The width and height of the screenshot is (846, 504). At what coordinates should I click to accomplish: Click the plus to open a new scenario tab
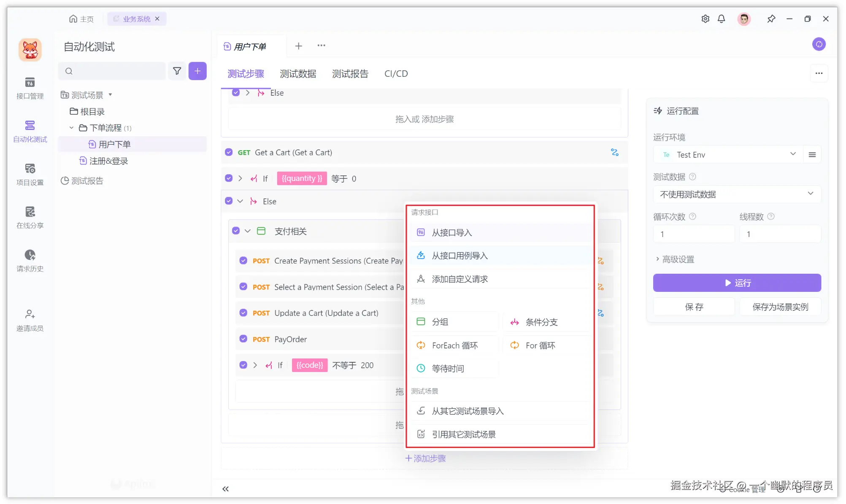298,46
